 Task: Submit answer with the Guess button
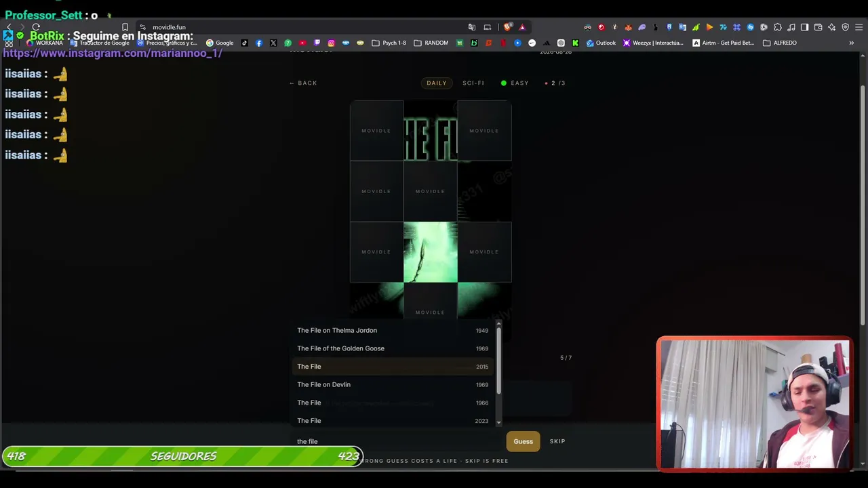tap(523, 441)
